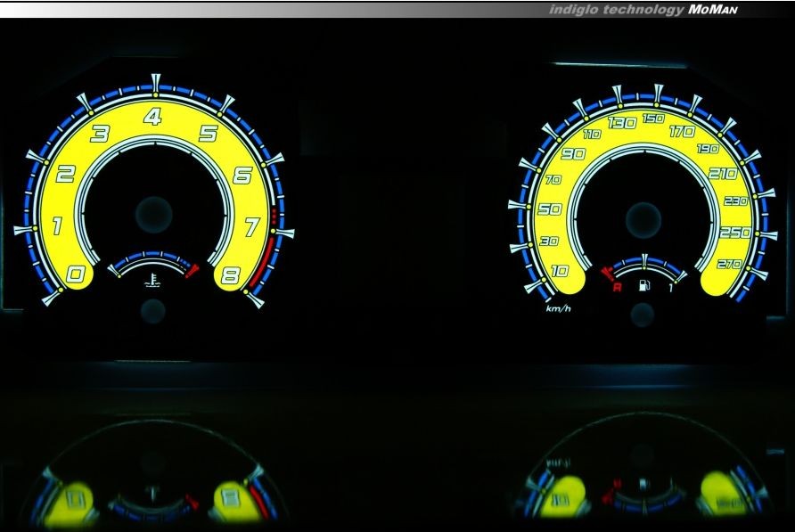Image resolution: width=795 pixels, height=532 pixels.
Task: Click the red R fuel reserve marker
Action: [x=615, y=287]
